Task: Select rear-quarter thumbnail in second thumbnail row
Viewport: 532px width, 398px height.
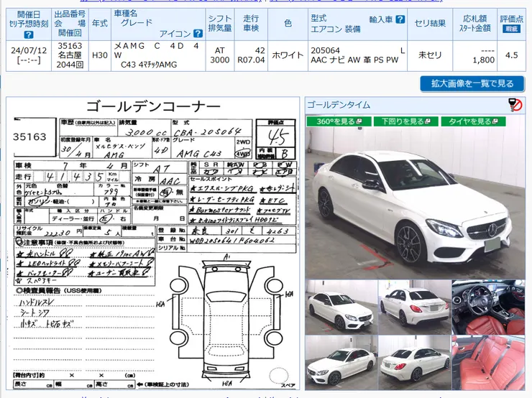Action: tap(415, 362)
